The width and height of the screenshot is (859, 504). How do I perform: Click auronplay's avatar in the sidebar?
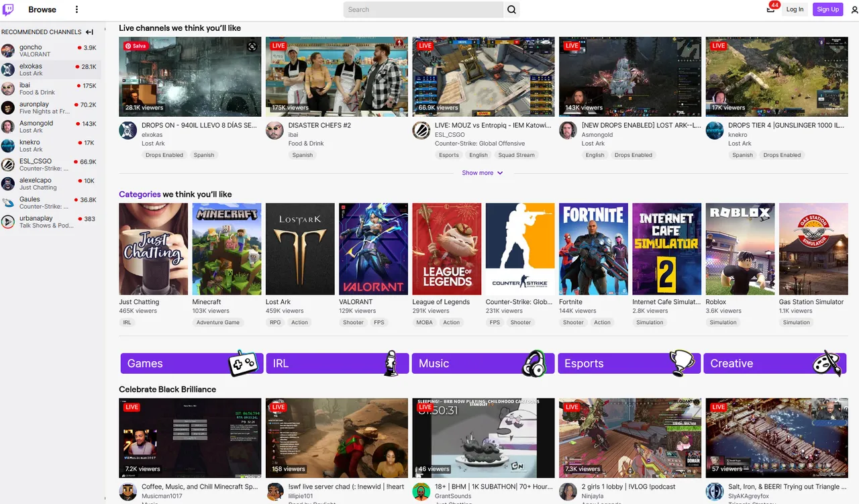(8, 108)
